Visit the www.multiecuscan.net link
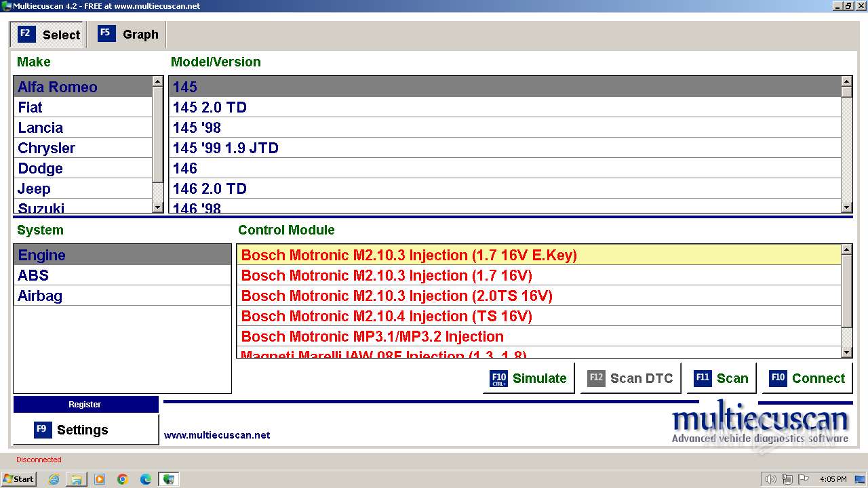The height and width of the screenshot is (488, 868). (x=217, y=435)
